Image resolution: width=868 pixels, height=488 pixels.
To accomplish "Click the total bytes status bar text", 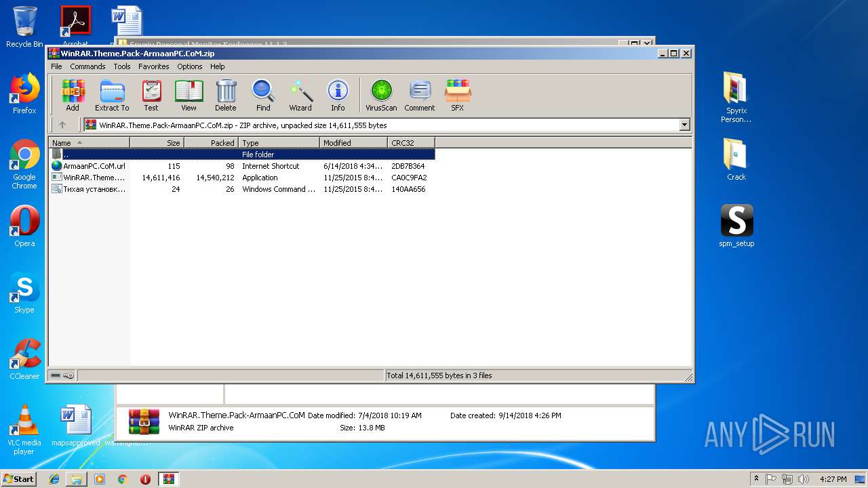I will click(439, 375).
